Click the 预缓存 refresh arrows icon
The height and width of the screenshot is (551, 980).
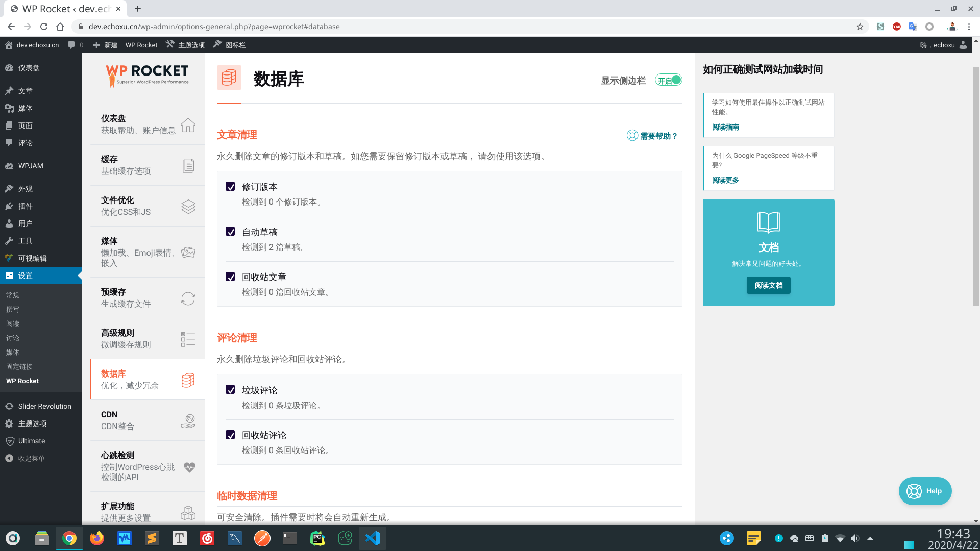188,298
